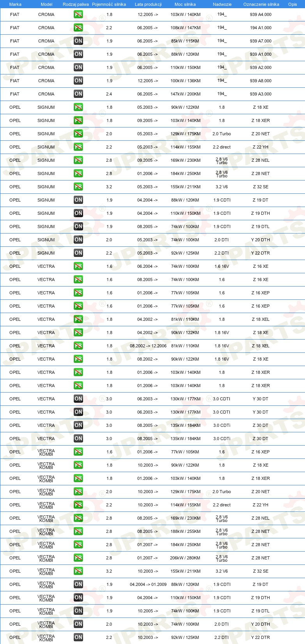Click 2.0 Turbo in the SIGNUM row
The height and width of the screenshot is (644, 305).
222,134
